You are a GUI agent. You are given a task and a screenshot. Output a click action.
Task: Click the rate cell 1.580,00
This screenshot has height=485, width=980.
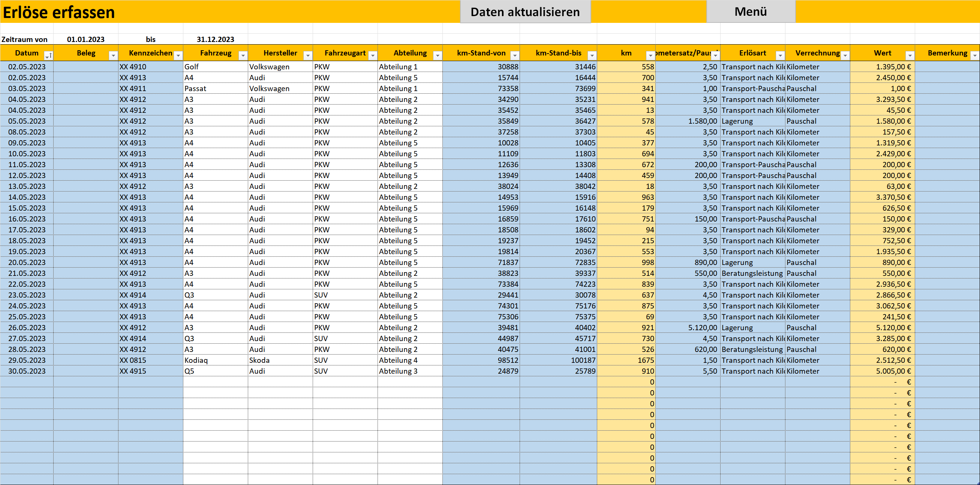688,121
